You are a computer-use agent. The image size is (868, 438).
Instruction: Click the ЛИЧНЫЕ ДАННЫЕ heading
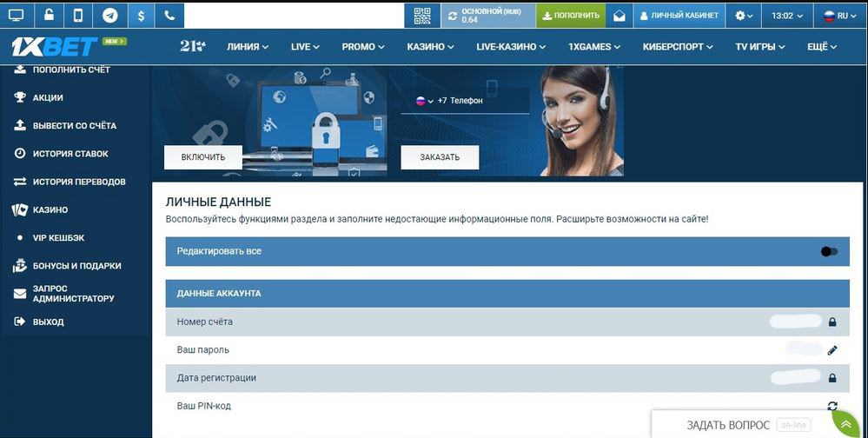pos(219,202)
